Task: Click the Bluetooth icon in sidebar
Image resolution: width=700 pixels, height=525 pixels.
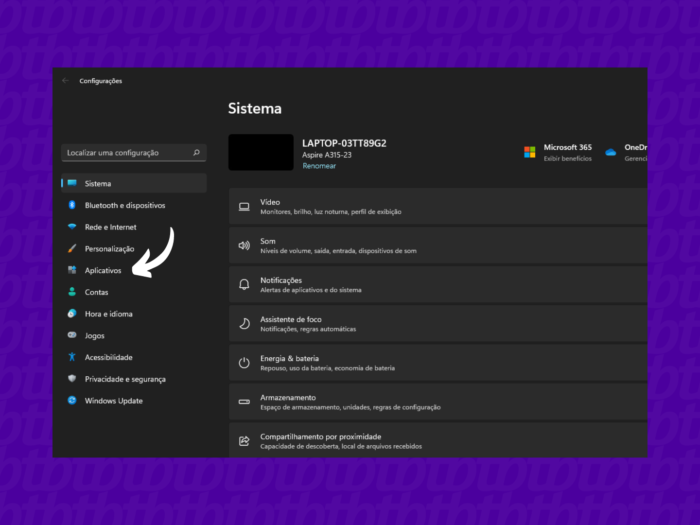Action: pyautogui.click(x=72, y=205)
